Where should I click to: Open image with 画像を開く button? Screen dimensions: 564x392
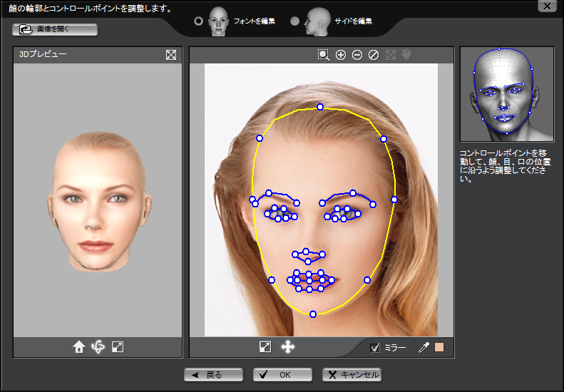pos(55,29)
